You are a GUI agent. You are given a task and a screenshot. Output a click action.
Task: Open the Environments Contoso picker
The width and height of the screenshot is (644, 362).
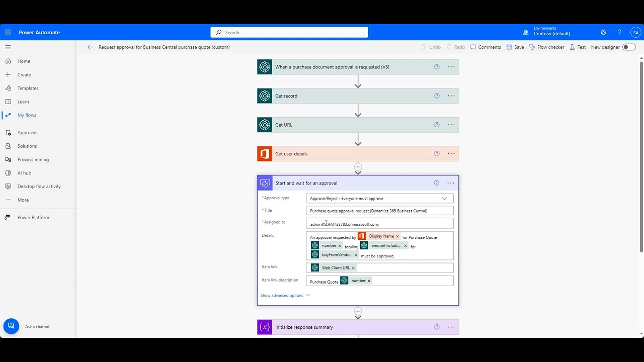(x=547, y=31)
